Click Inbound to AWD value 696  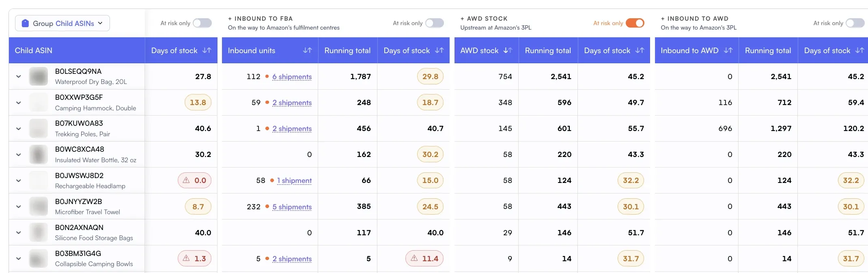point(725,129)
